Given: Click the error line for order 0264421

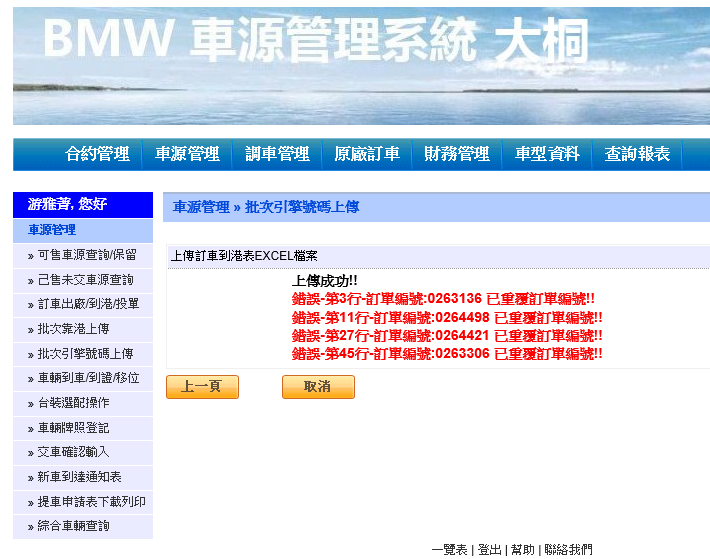Looking at the screenshot, I should (x=447, y=335).
